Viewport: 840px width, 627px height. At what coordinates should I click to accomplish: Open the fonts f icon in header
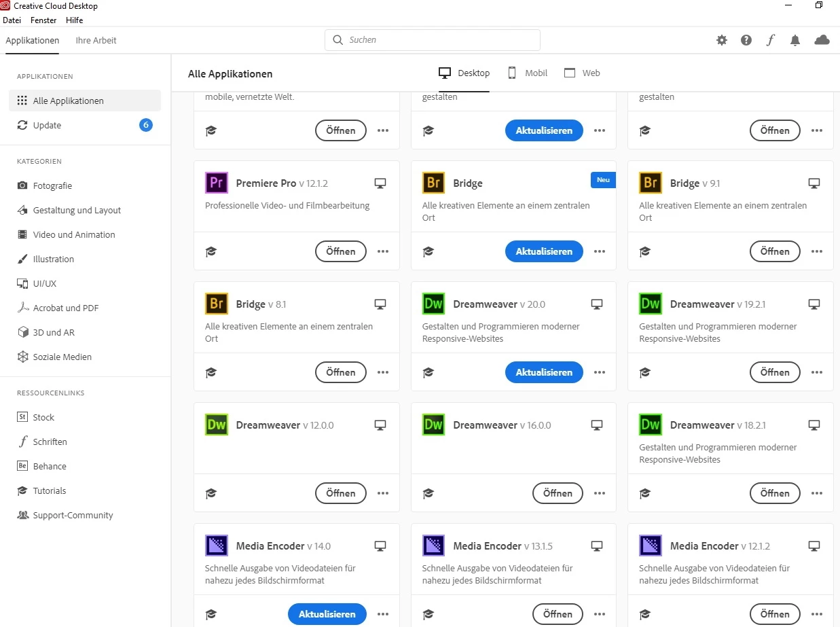770,40
